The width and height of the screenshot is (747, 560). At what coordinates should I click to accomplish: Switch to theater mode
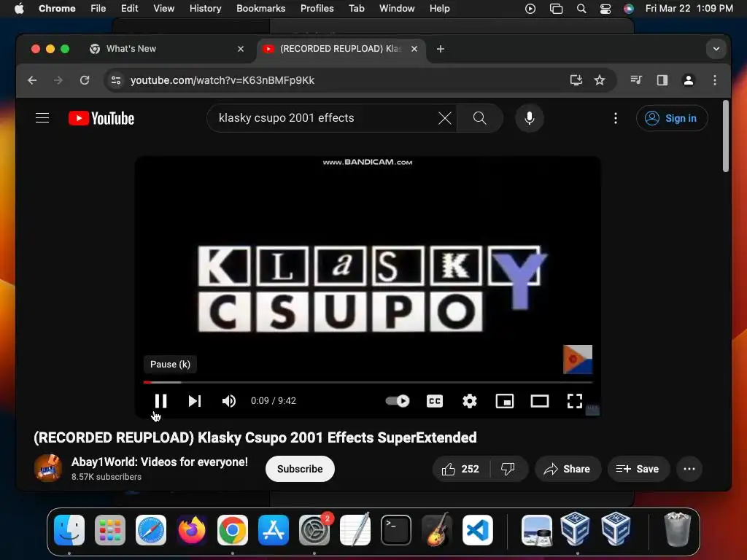tap(540, 401)
